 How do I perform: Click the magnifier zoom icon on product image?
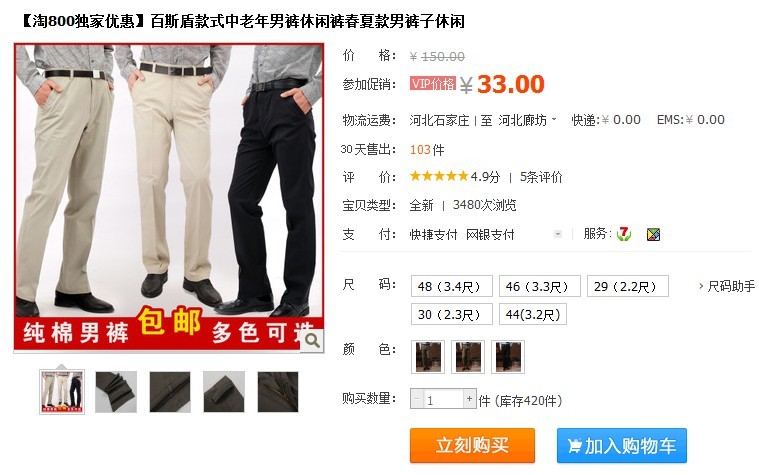(312, 341)
